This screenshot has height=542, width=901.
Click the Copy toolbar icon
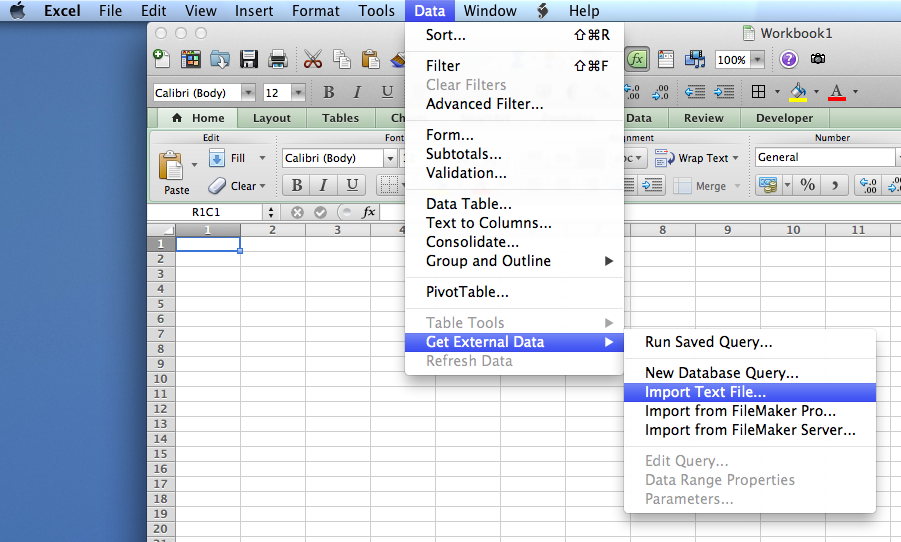point(342,59)
